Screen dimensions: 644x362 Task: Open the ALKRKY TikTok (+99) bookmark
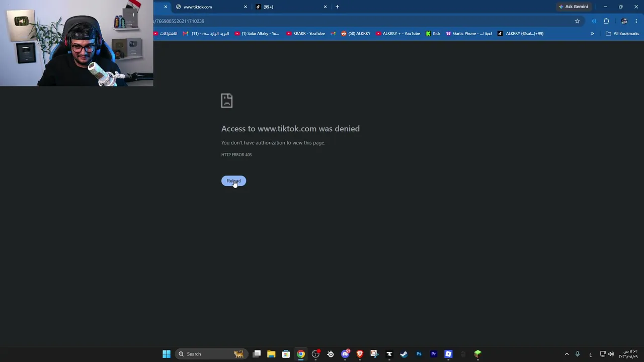[x=520, y=34]
